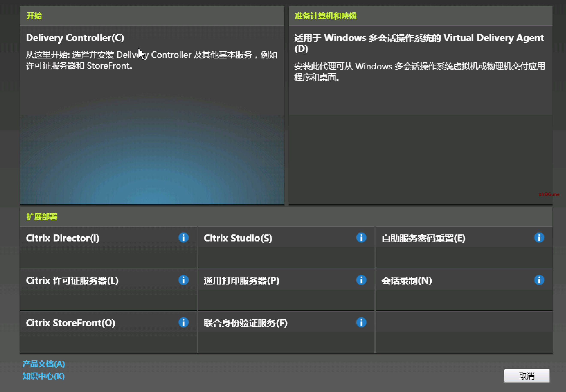Select Citrix 许可证服务器(L) tile
566x392 pixels.
coord(72,280)
